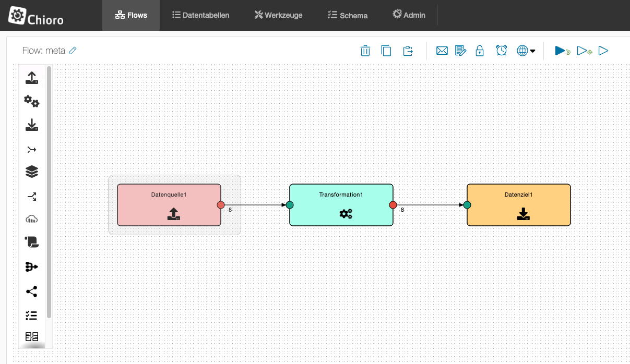
Task: Click the Chioro logo link
Action: (x=36, y=17)
